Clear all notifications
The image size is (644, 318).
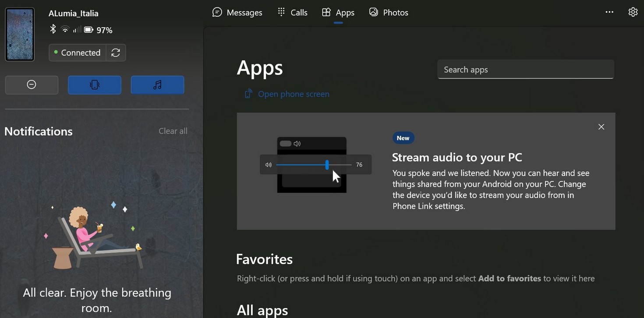pyautogui.click(x=173, y=131)
